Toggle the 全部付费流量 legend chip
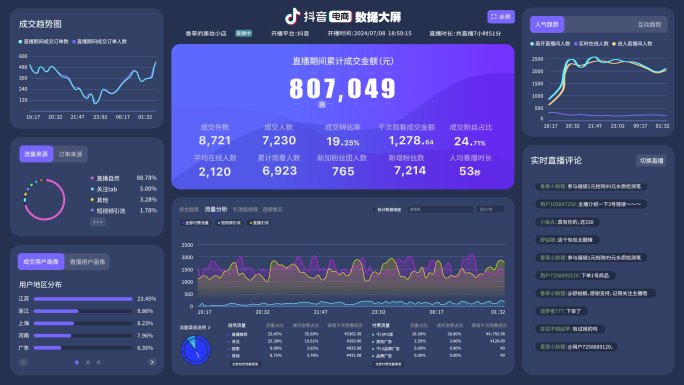Viewport: 684px width, 385px height. point(195,223)
